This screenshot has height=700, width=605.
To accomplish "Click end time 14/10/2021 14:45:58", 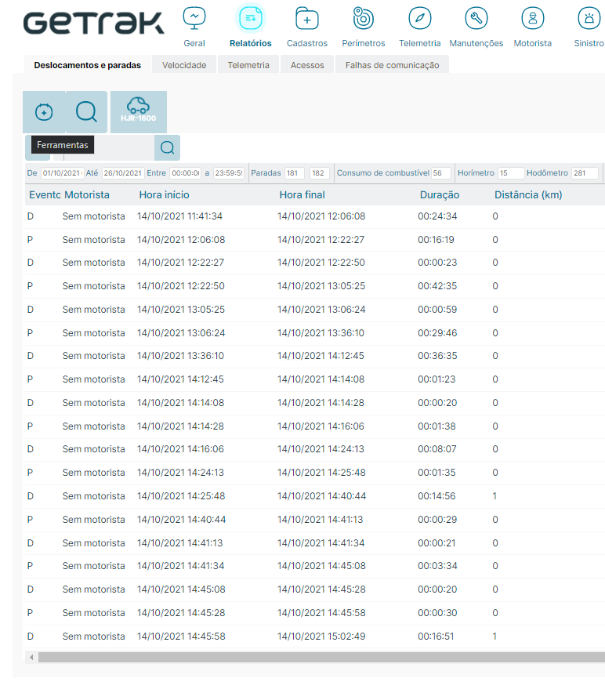I will (321, 613).
